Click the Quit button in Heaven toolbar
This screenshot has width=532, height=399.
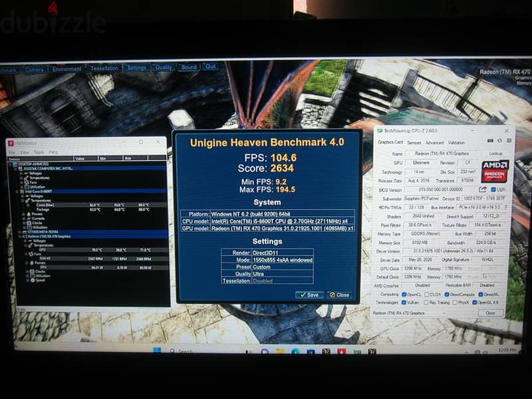pos(210,67)
